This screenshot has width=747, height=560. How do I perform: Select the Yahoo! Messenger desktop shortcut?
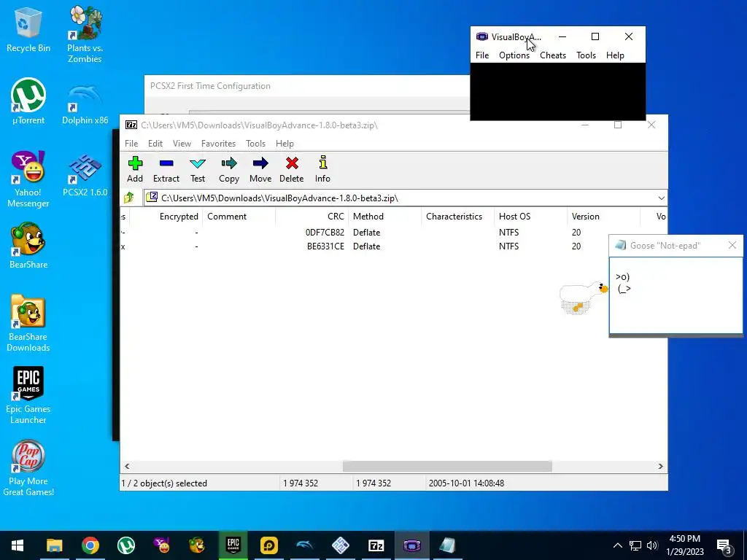pos(28,179)
